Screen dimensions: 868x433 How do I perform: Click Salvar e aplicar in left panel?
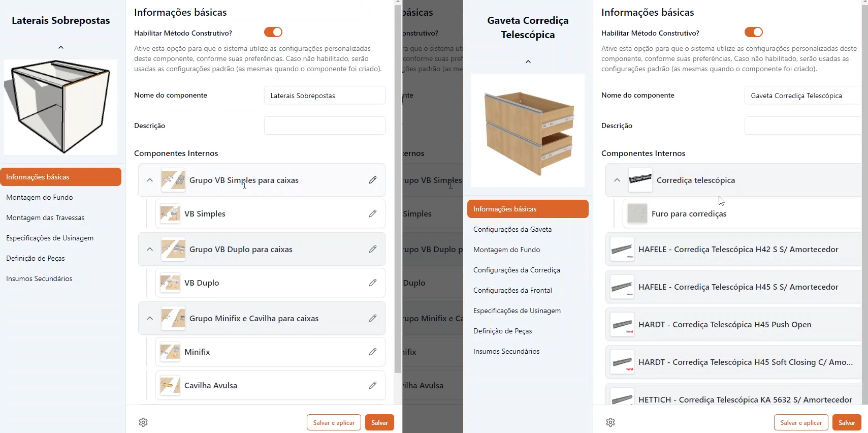pyautogui.click(x=334, y=422)
